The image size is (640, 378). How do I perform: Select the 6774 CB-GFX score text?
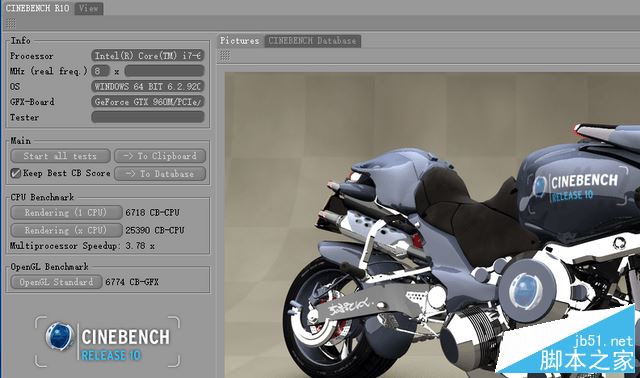pyautogui.click(x=132, y=282)
